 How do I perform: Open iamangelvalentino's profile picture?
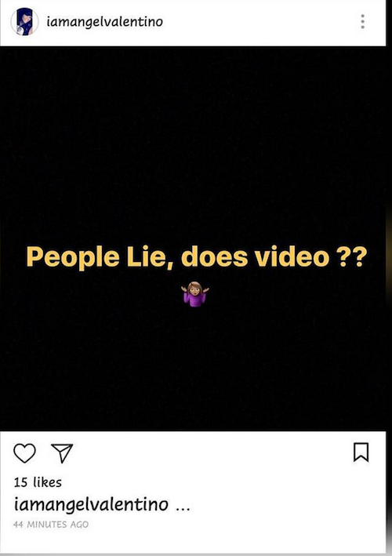pyautogui.click(x=24, y=22)
